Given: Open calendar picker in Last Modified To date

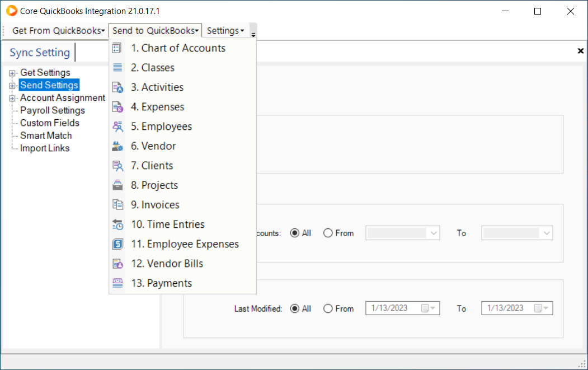Looking at the screenshot, I should coord(541,308).
